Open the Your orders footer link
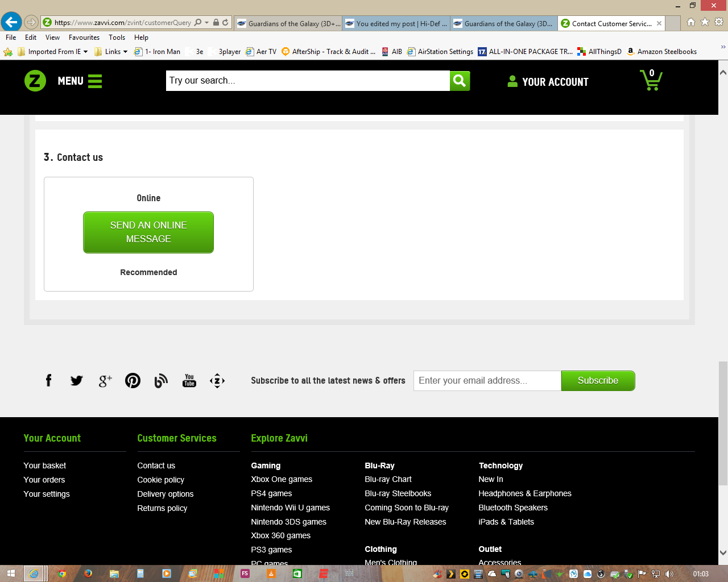This screenshot has width=728, height=582. (x=44, y=480)
